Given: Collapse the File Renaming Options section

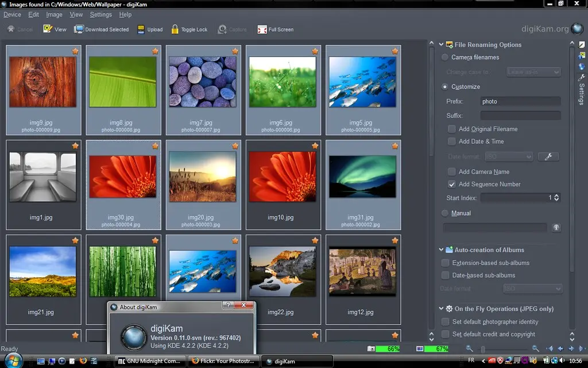Looking at the screenshot, I should (442, 45).
